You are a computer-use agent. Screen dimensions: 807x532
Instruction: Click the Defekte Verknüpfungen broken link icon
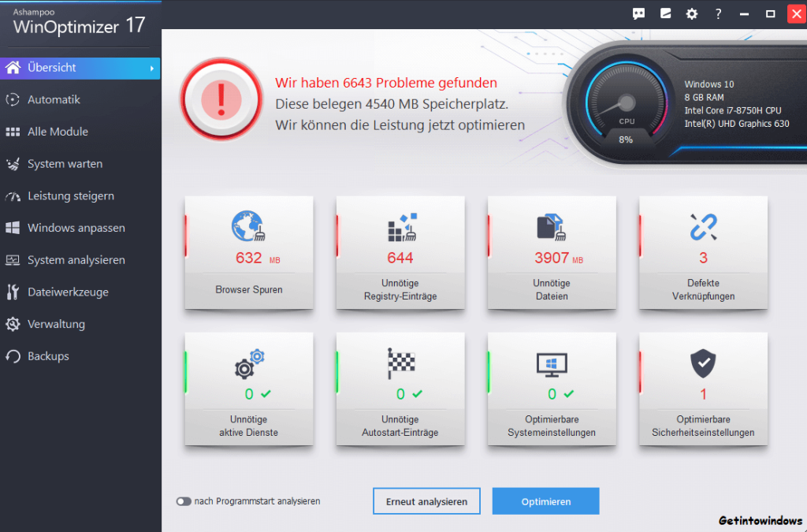[703, 227]
